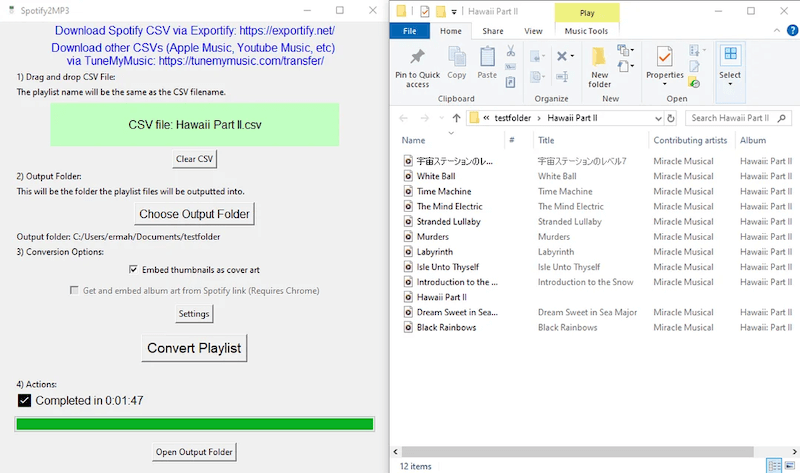The image size is (800, 473).
Task: Click the Cut scissors icon
Action: coord(511,51)
